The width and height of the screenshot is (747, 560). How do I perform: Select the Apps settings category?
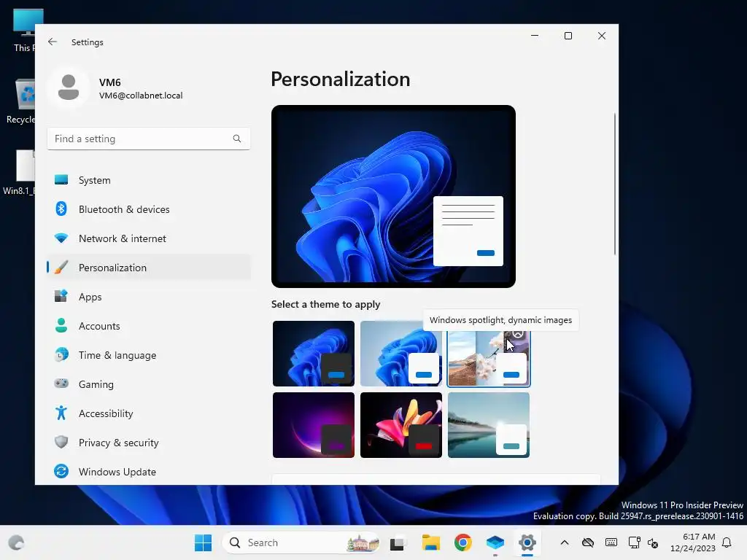(x=148, y=296)
